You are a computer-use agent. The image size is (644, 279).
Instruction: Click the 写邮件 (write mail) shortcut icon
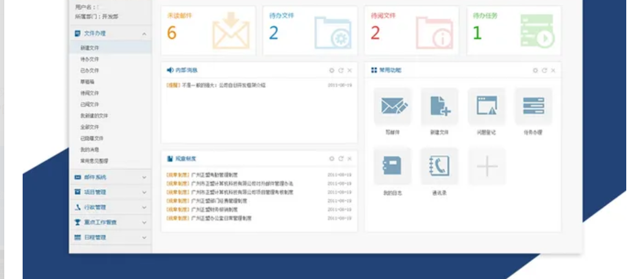pos(393,107)
